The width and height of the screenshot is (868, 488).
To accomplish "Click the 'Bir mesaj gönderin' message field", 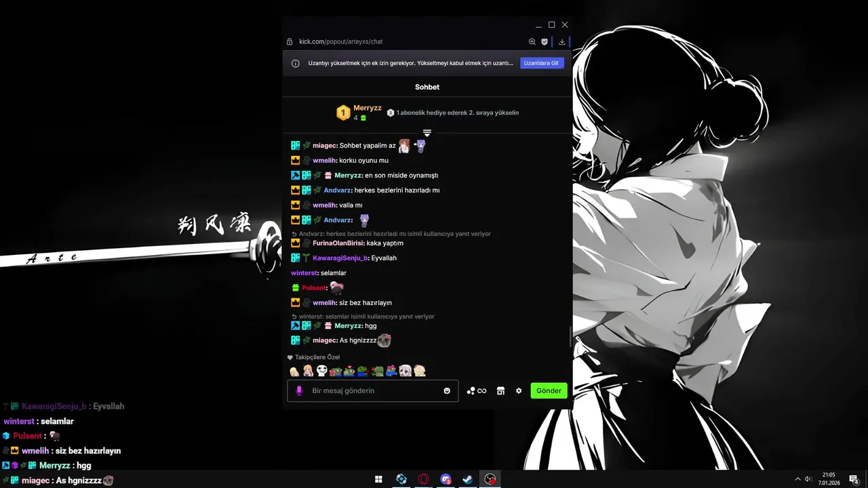I will (x=373, y=391).
